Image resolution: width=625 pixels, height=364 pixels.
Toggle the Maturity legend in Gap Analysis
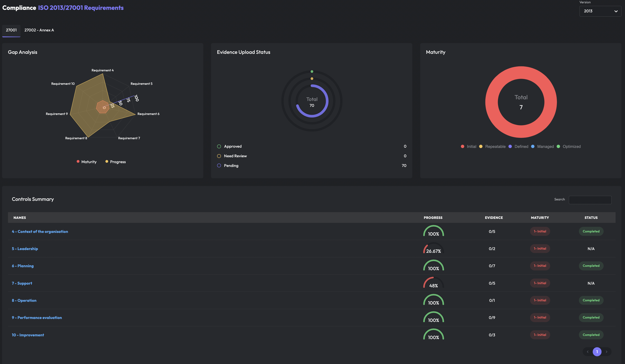pyautogui.click(x=87, y=162)
